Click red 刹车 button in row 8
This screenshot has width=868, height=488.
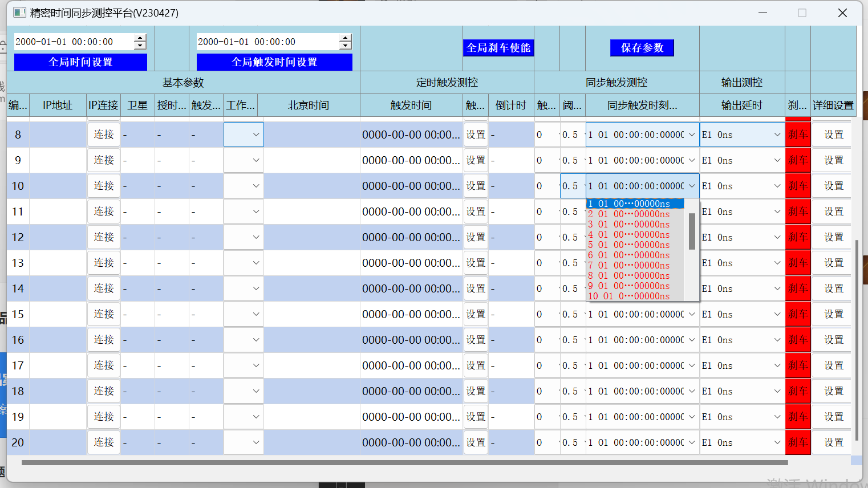click(x=798, y=135)
